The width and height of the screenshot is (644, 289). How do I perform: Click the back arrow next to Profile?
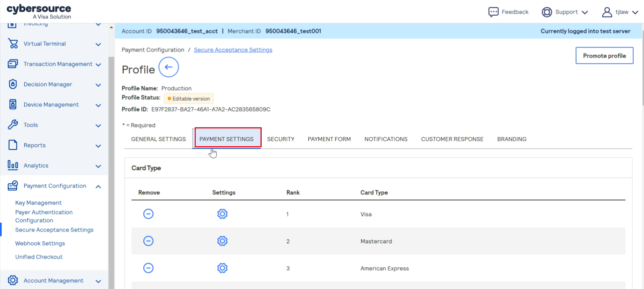(168, 67)
